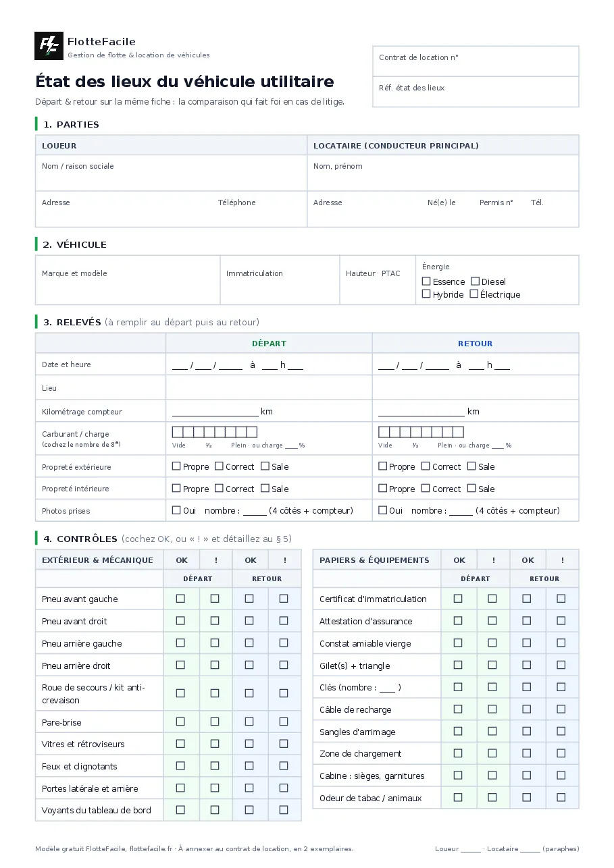Click the Loueur Nom / raison sociale field
The width and height of the screenshot is (614, 868).
click(171, 173)
